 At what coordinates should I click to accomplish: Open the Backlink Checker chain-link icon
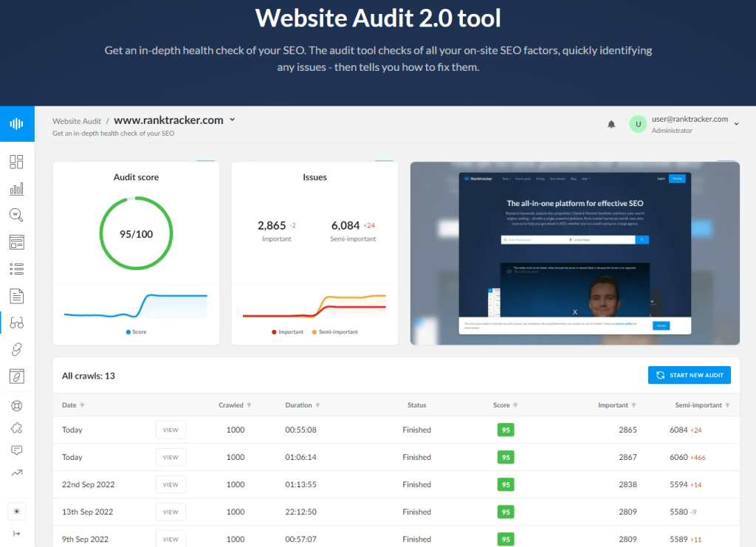[x=17, y=349]
